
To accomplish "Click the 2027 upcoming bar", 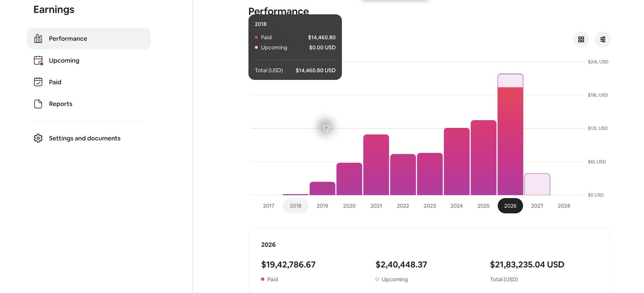I will [x=537, y=184].
